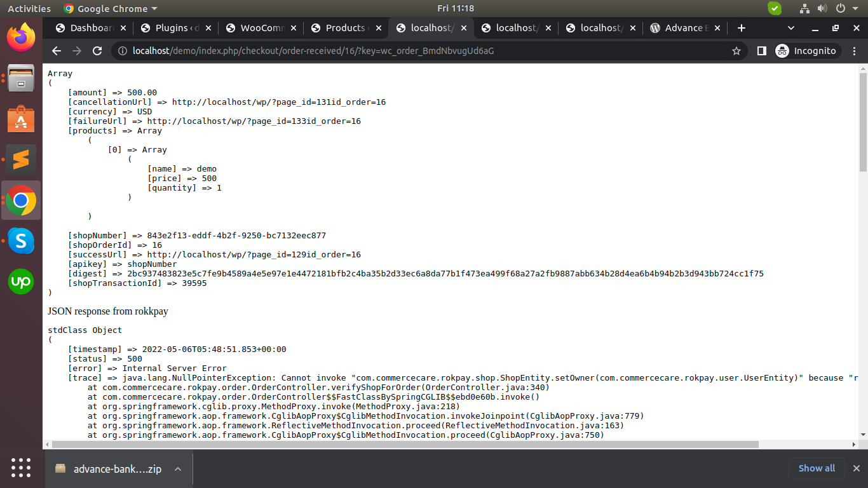
Task: Open the Google Chrome app menu dropdown
Action: [x=111, y=8]
